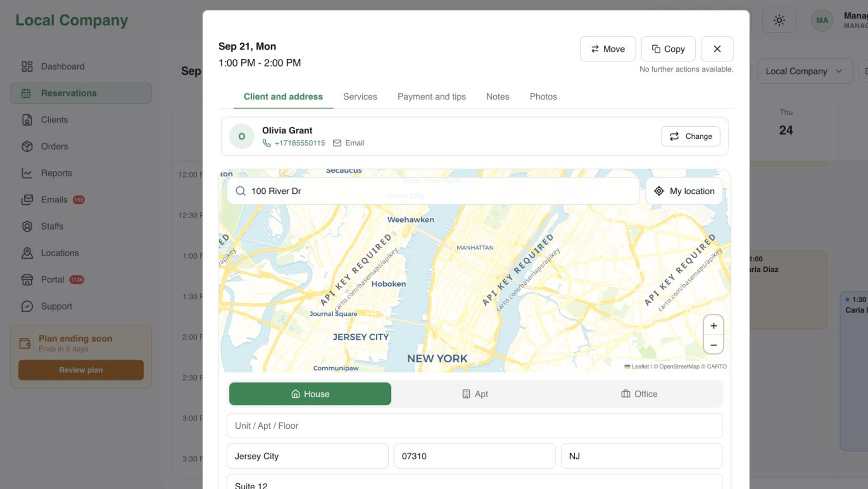Open the Payment and tips tab
Screen dimensions: 868x489
point(431,97)
